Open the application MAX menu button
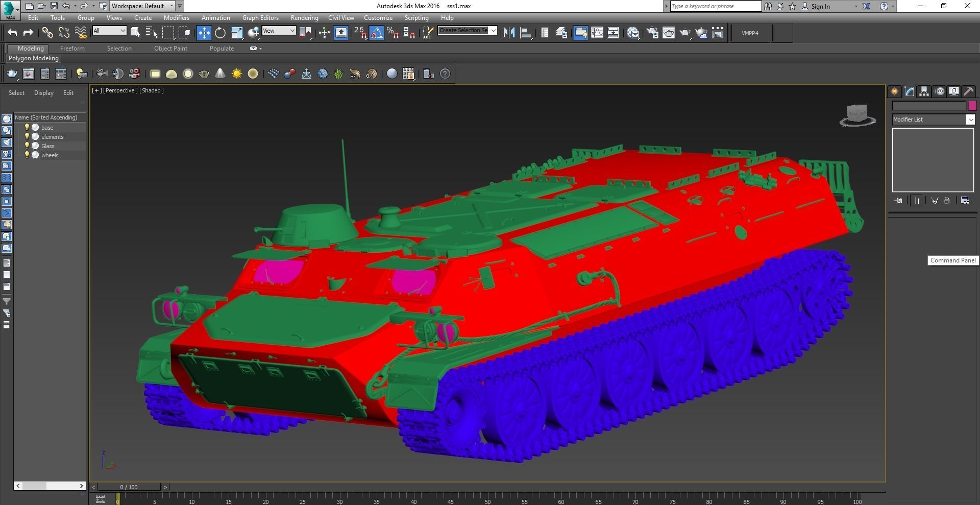Screen dimensions: 980x505 (x=10, y=10)
